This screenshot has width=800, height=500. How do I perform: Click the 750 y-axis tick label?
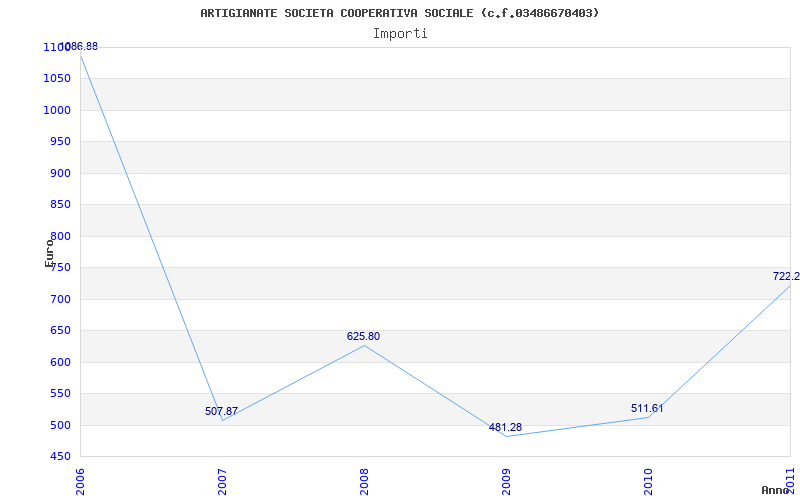click(x=60, y=268)
